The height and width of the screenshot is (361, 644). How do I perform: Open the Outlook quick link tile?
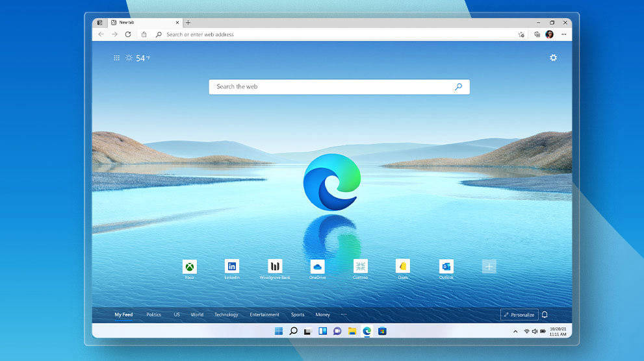click(446, 266)
